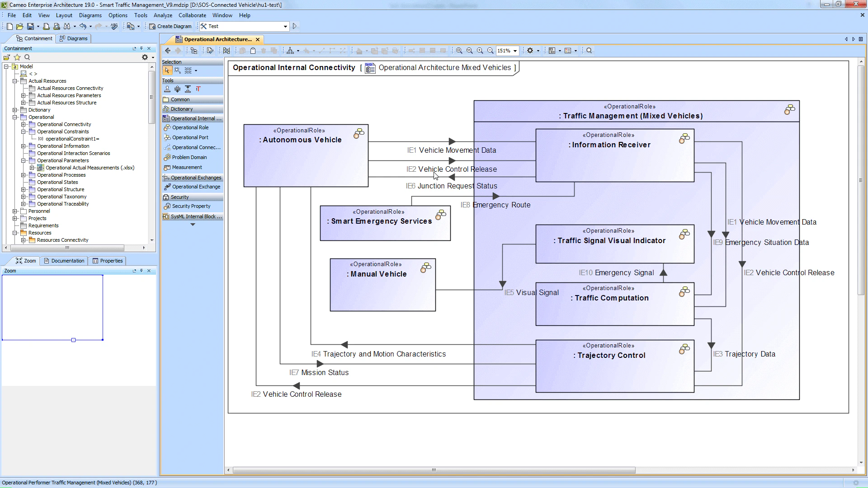The width and height of the screenshot is (868, 488).
Task: Open the containment tree search
Action: click(x=27, y=57)
